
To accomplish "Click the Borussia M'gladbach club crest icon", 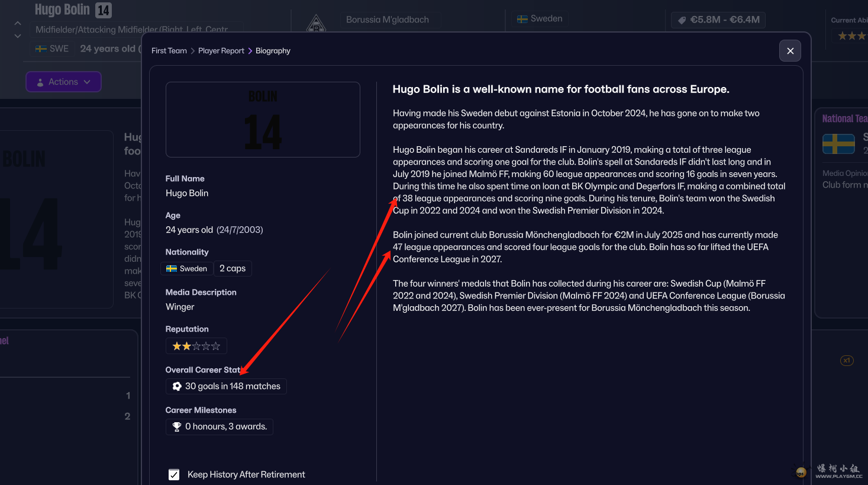I will [x=316, y=24].
